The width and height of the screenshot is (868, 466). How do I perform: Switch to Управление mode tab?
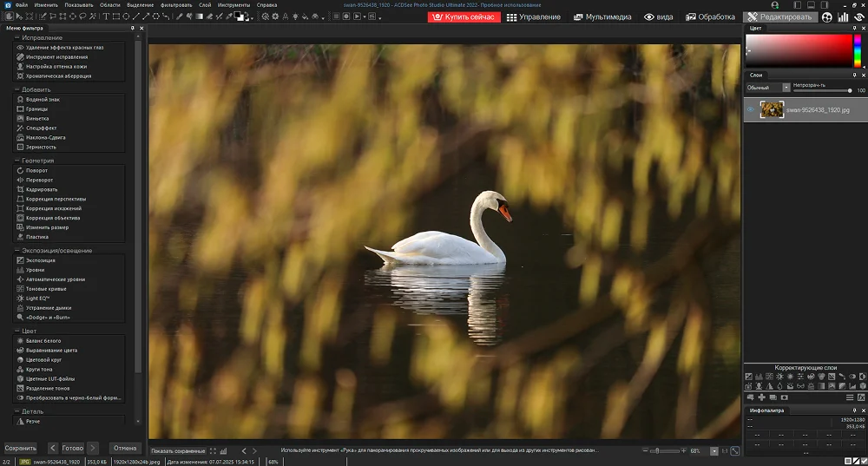[x=534, y=17]
